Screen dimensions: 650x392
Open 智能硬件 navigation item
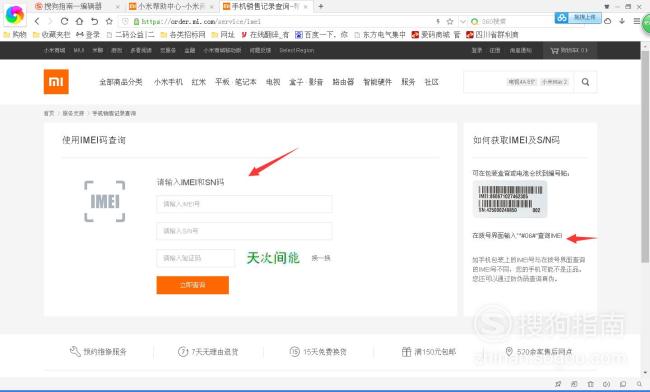(377, 82)
